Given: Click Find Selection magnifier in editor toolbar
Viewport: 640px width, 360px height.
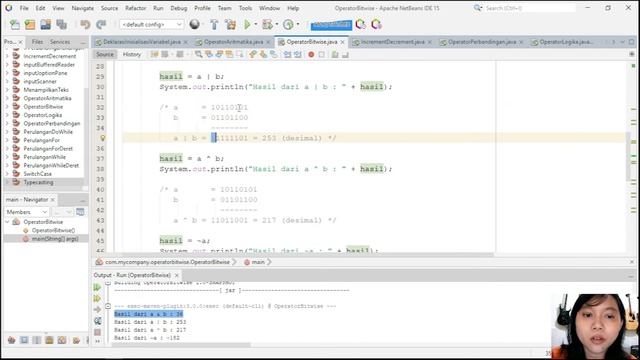Looking at the screenshot, I should [x=199, y=54].
